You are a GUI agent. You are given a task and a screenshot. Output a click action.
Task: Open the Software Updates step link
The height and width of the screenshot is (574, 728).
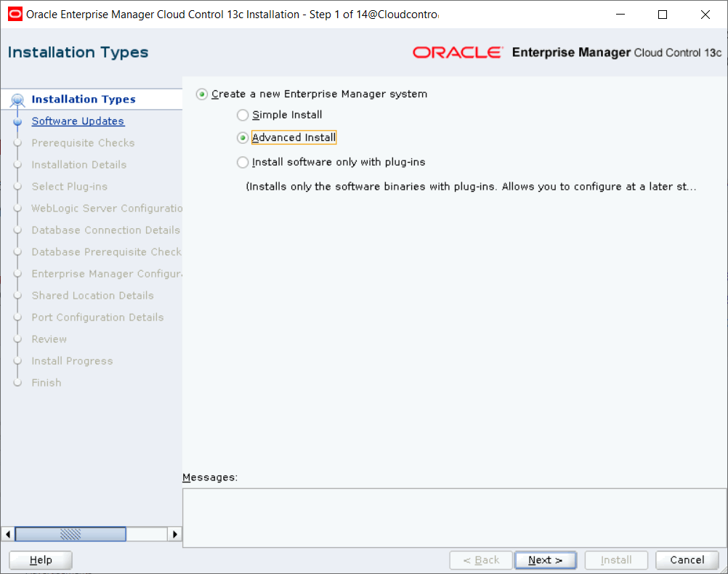coord(78,121)
